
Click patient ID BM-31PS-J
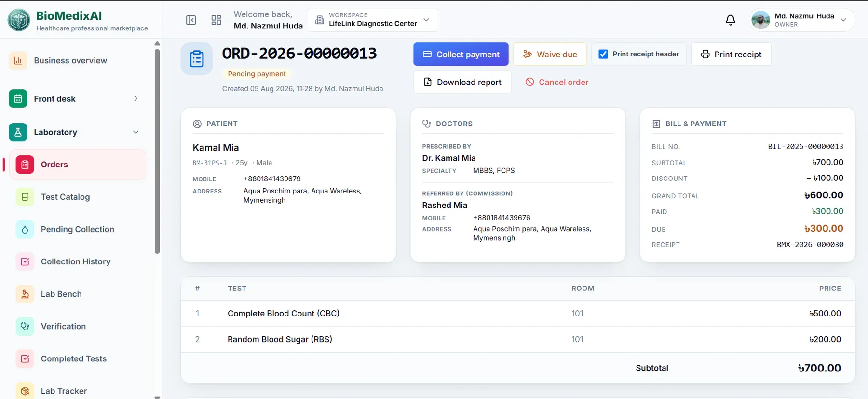pos(209,163)
